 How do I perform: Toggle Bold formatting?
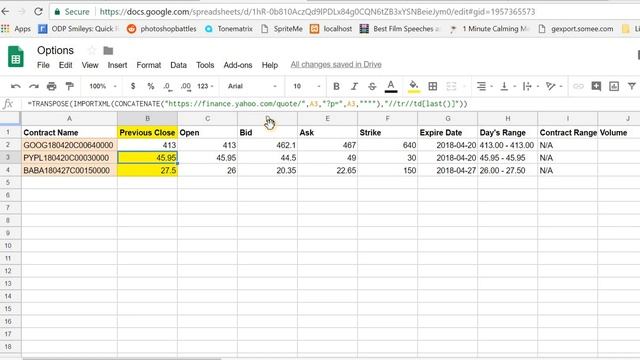tap(336, 86)
